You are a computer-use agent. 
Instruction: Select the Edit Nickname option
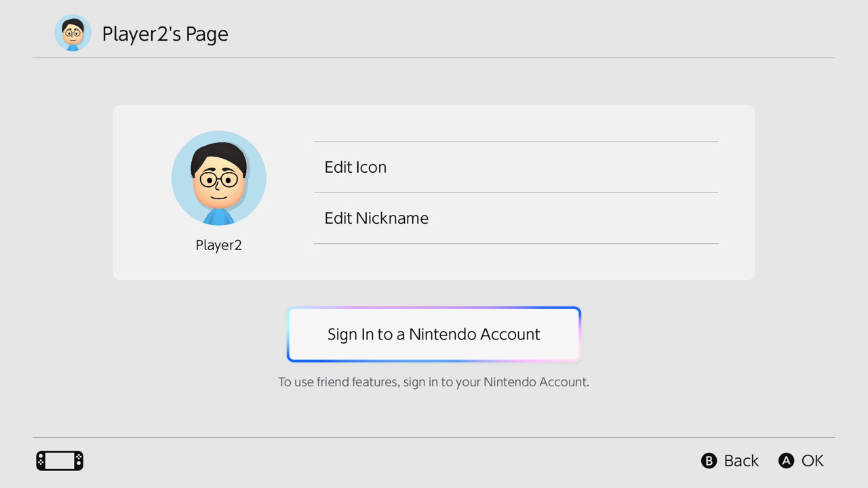pyautogui.click(x=516, y=218)
